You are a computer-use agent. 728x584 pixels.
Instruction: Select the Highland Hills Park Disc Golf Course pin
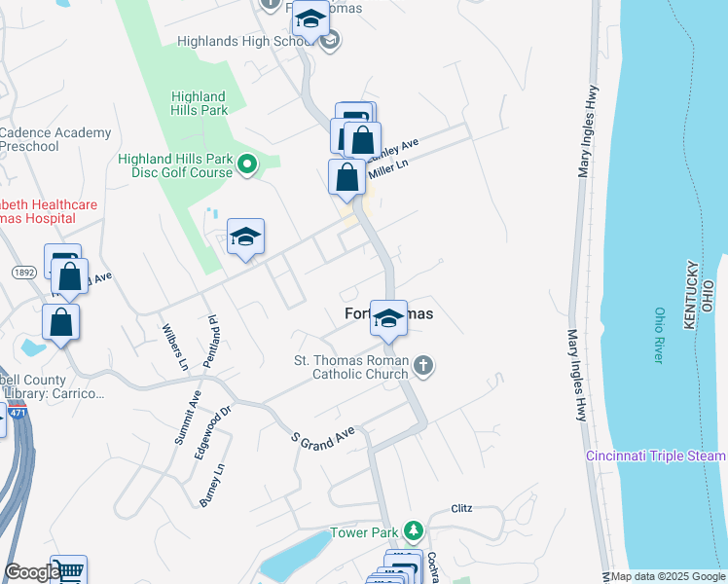point(247,165)
